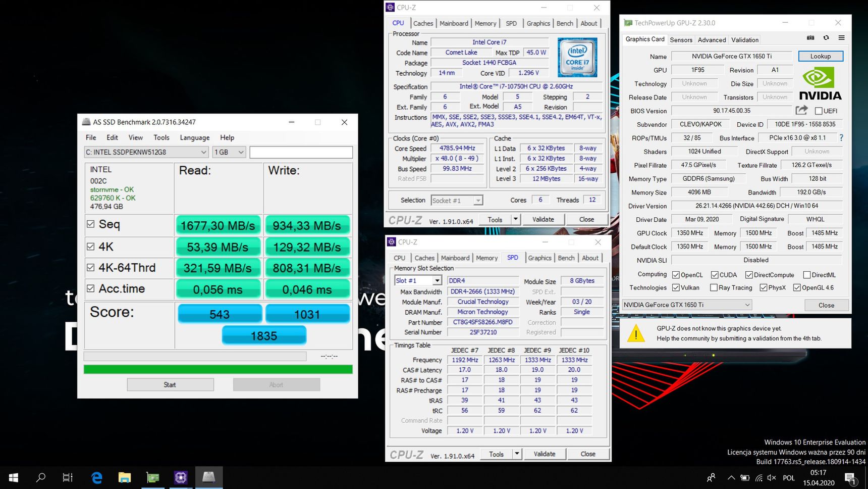Image resolution: width=868 pixels, height=489 pixels.
Task: Launch Edge browser from taskbar
Action: pyautogui.click(x=96, y=477)
